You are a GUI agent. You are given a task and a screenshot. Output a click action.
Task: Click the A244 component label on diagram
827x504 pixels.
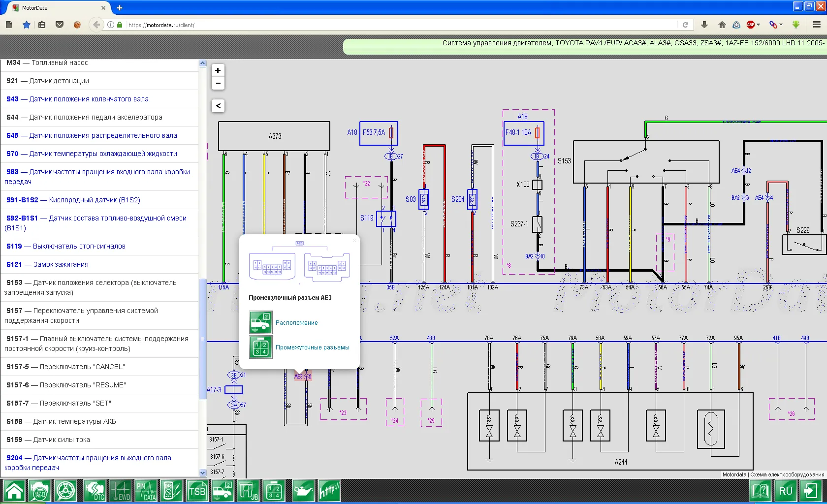point(621,462)
